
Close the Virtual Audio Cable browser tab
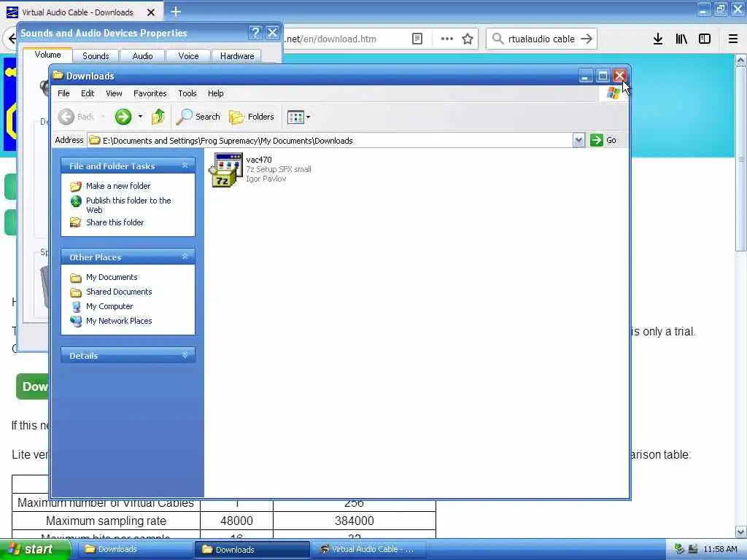151,12
